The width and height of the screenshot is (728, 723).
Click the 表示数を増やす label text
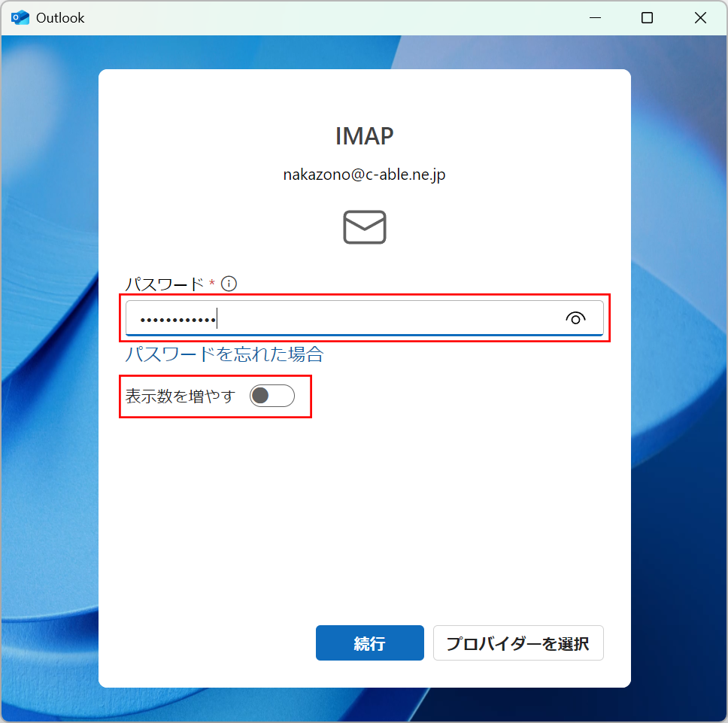click(x=180, y=396)
